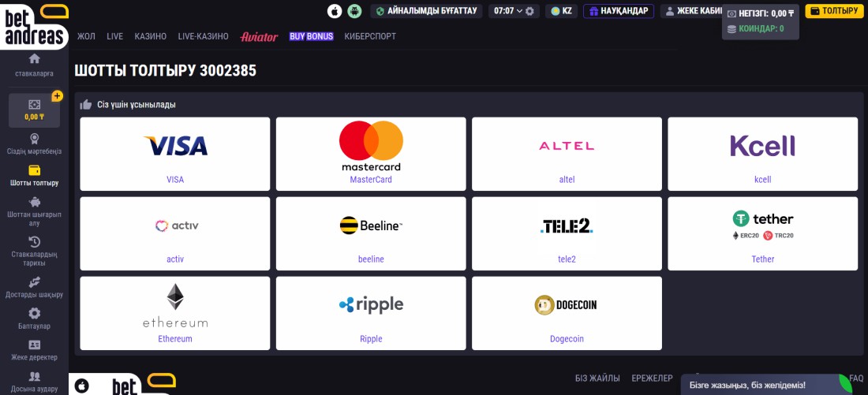Open Шоттан шығарып алу piggy bank icon
Image resolution: width=868 pixels, height=395 pixels.
tap(34, 203)
